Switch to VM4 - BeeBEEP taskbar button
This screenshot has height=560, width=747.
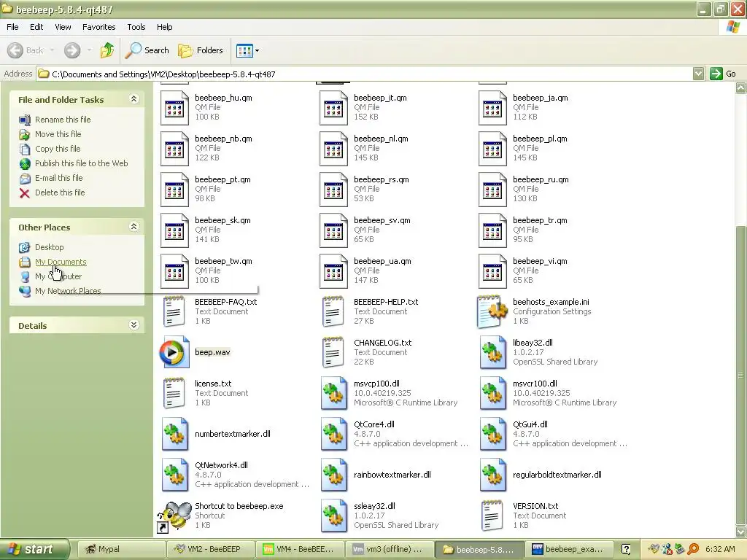pos(298,549)
